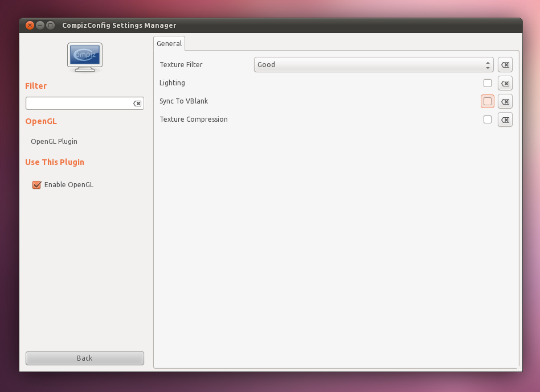Maximize the CompizConfig window

coord(50,26)
